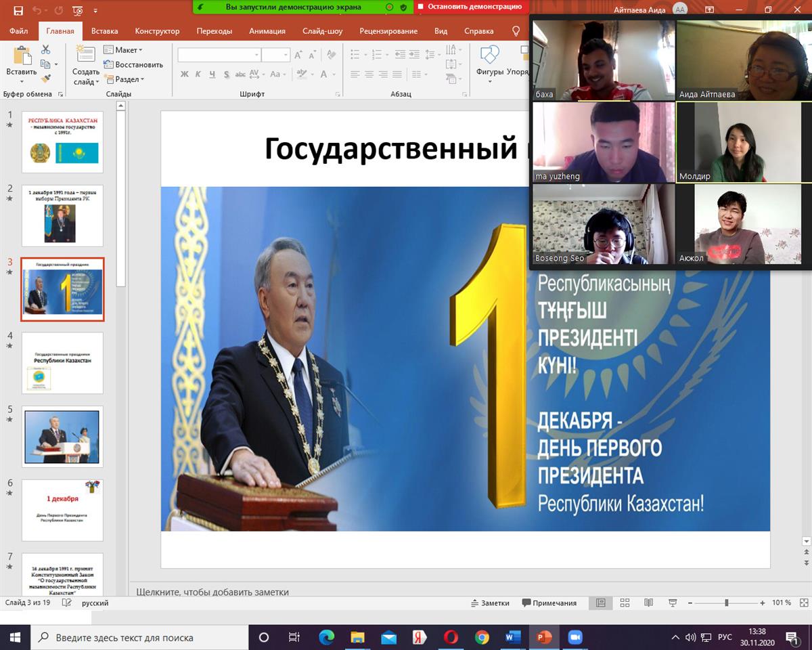Start slideshow from status bar icon
Viewport: 812px width, 650px height.
[673, 603]
